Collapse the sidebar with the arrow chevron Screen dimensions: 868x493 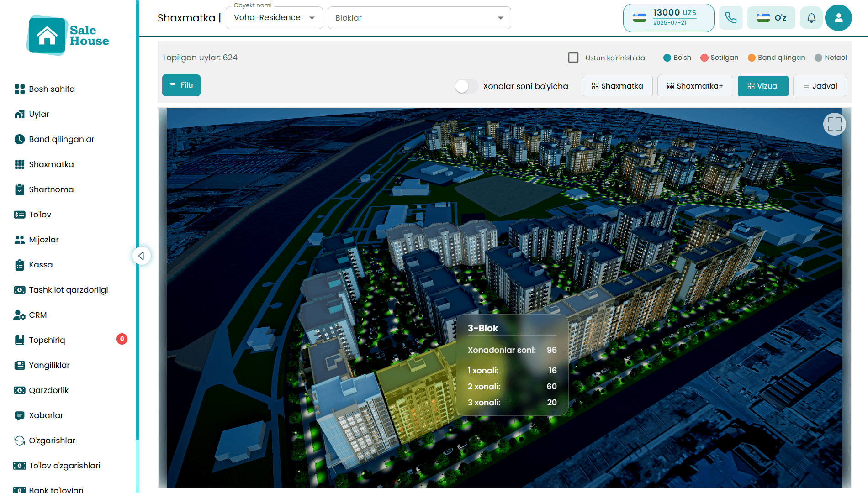[142, 256]
